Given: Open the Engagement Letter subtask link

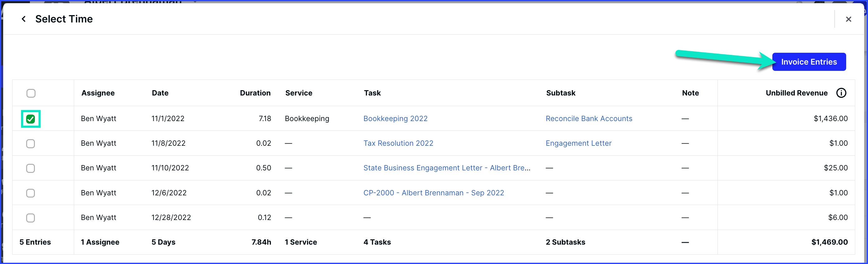Looking at the screenshot, I should pyautogui.click(x=578, y=143).
